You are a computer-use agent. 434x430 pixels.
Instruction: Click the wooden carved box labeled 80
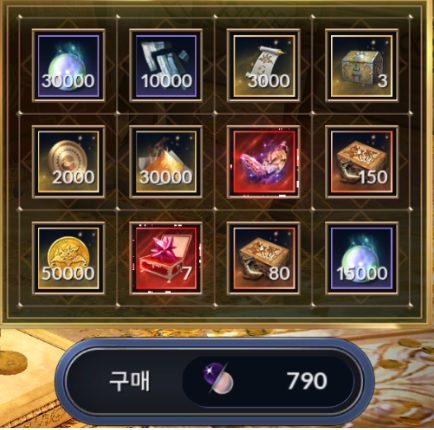[x=263, y=258]
